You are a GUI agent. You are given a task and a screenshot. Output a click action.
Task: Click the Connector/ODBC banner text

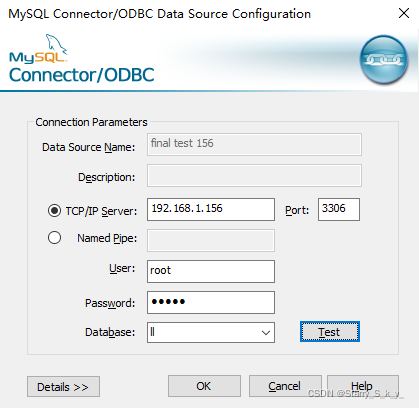tap(82, 75)
